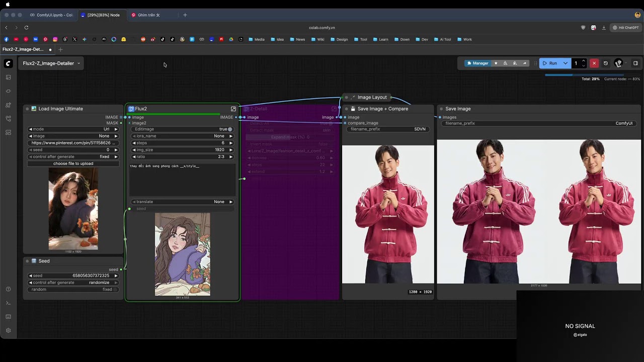Open the settings gear in left sidebar
Viewport: 644px width, 362px height.
point(8,330)
